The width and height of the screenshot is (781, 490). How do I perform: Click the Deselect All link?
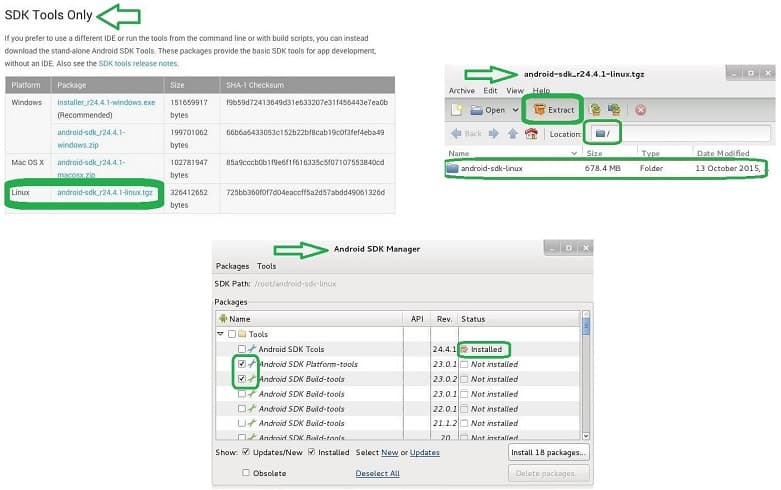click(378, 473)
